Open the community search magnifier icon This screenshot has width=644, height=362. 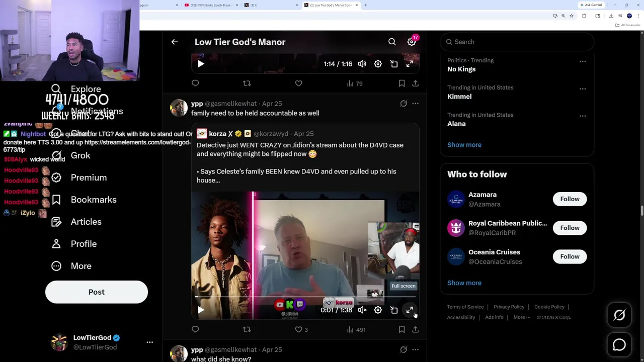[392, 42]
